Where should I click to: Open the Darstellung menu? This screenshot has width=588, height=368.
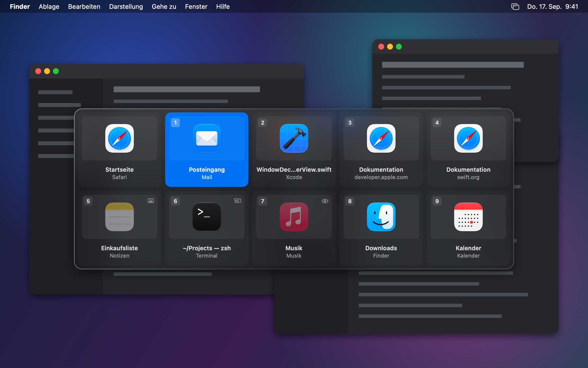[x=126, y=7]
